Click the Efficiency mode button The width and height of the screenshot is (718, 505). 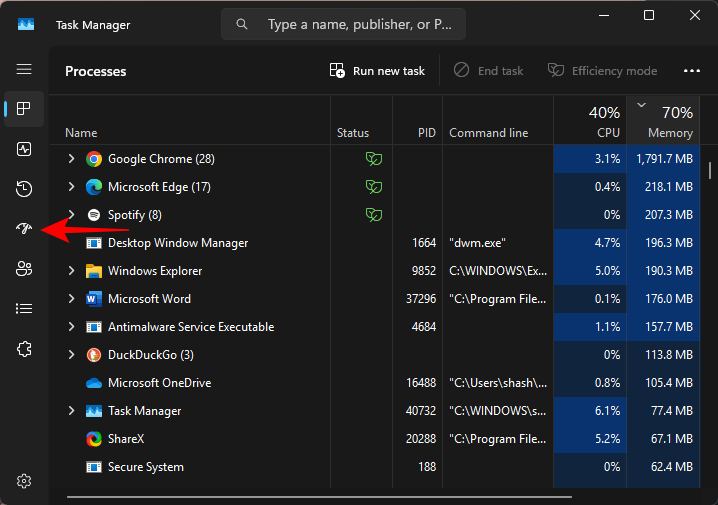[602, 71]
